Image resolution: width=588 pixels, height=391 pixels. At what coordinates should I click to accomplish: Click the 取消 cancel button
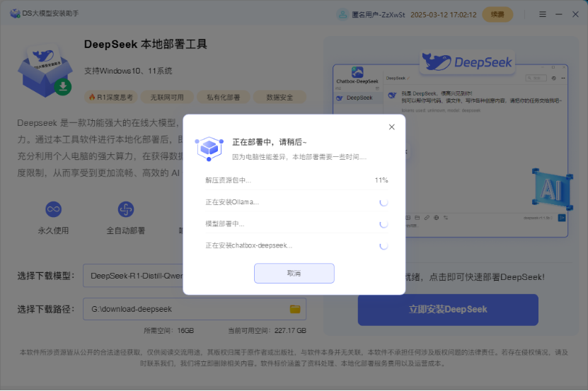(x=294, y=274)
